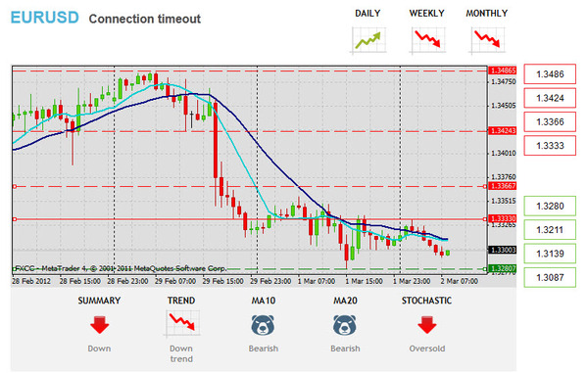Click the Down label under SUMMARY
Screen dimensions: 588x373
99,349
